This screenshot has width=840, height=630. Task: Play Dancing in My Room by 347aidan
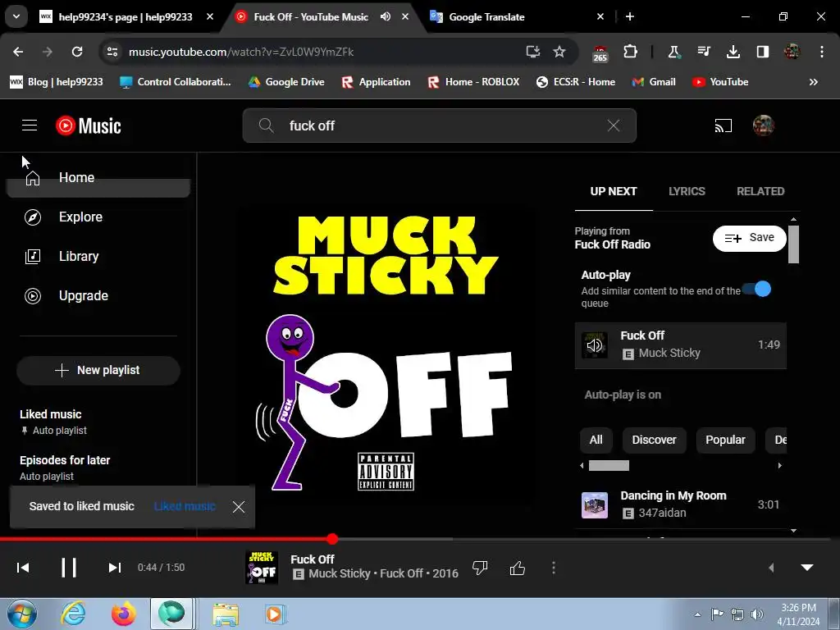click(680, 504)
